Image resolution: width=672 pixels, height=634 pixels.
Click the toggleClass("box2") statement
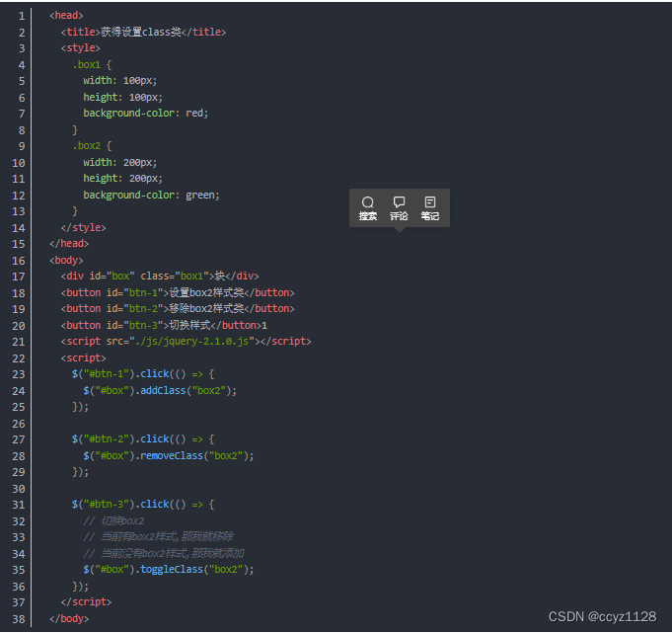169,570
